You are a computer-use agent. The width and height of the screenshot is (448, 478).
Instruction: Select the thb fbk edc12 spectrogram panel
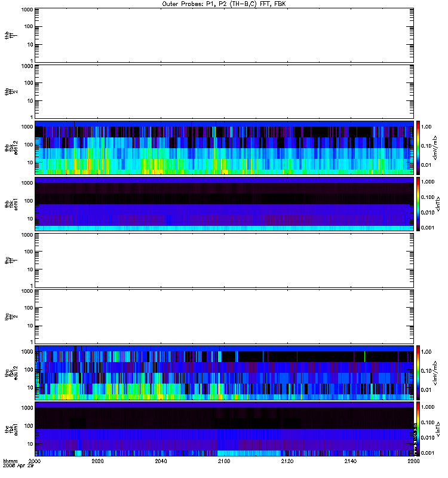pos(224,148)
